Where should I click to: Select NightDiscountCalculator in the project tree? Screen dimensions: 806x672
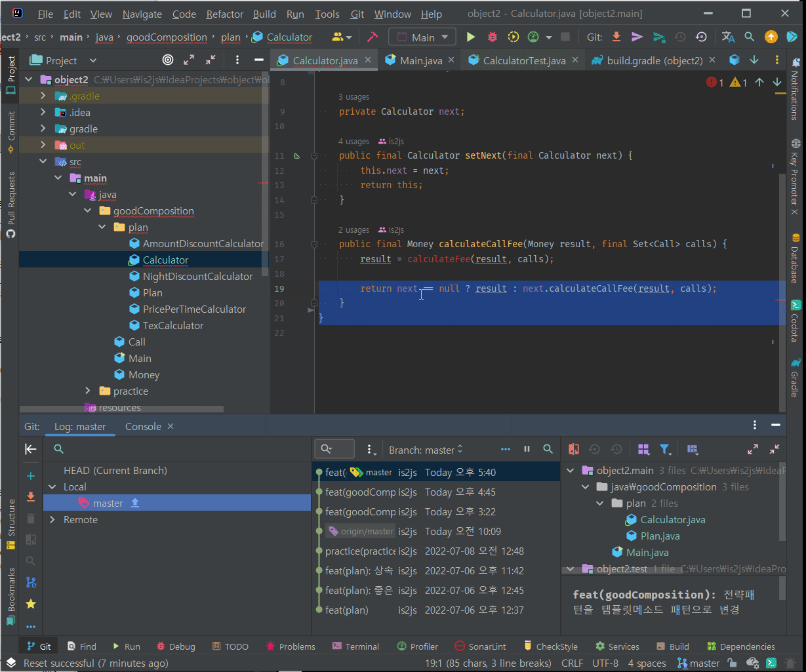pos(197,277)
